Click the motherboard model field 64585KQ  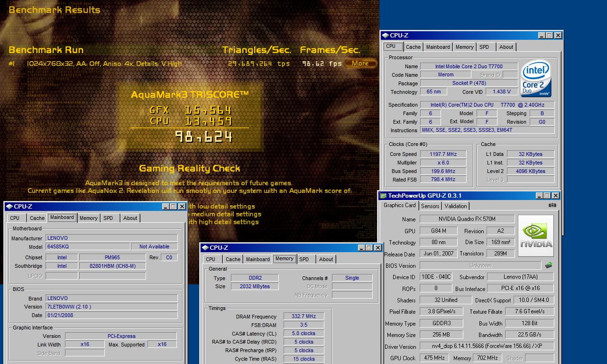pos(88,246)
